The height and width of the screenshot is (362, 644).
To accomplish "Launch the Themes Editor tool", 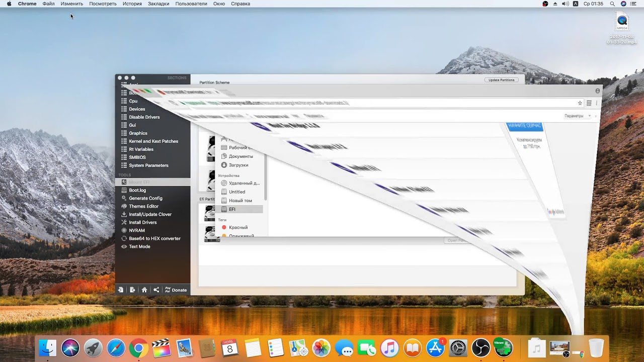I will [143, 206].
